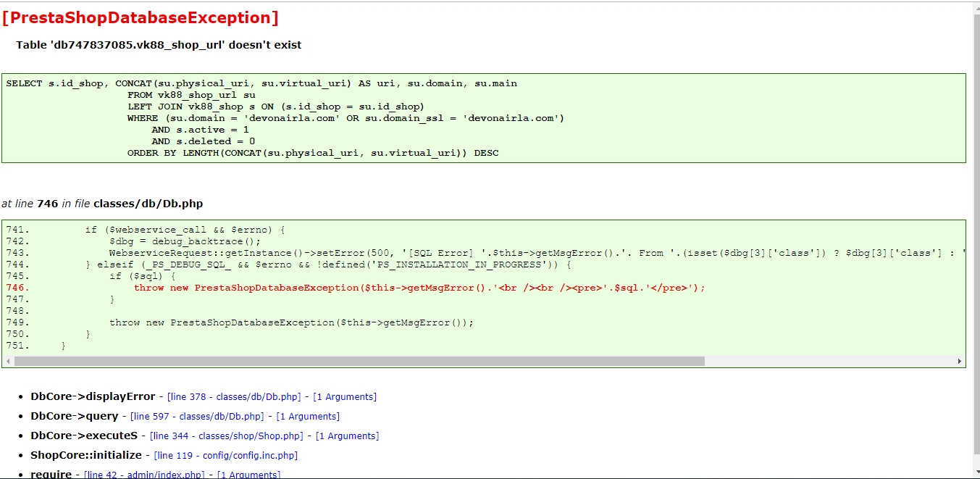Click code line 749 throw new exception
The width and height of the screenshot is (980, 479).
pyautogui.click(x=291, y=322)
